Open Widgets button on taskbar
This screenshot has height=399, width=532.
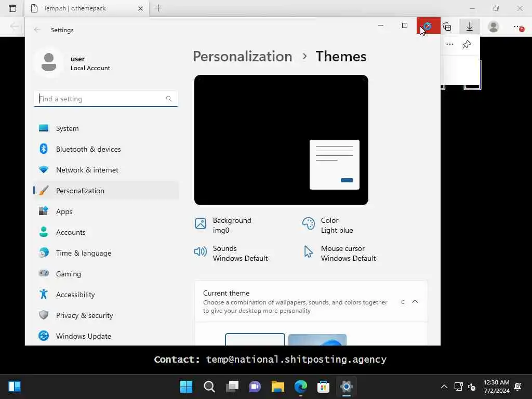point(15,387)
